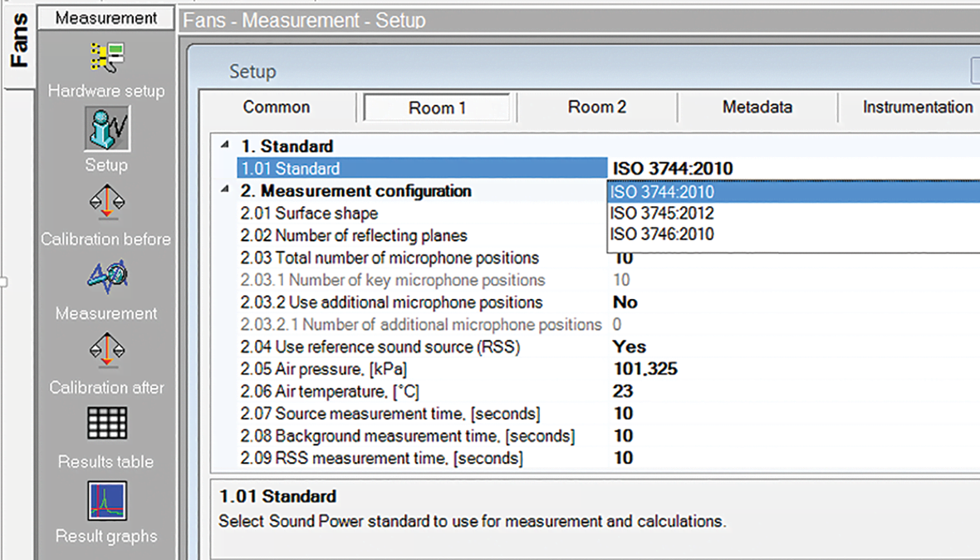Open the Instrumentation tab
980x560 pixels.
pos(917,107)
